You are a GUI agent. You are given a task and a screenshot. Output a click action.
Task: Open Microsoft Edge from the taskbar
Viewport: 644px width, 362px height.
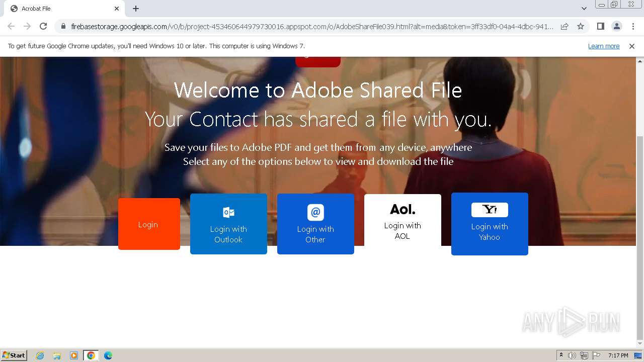tap(108, 355)
